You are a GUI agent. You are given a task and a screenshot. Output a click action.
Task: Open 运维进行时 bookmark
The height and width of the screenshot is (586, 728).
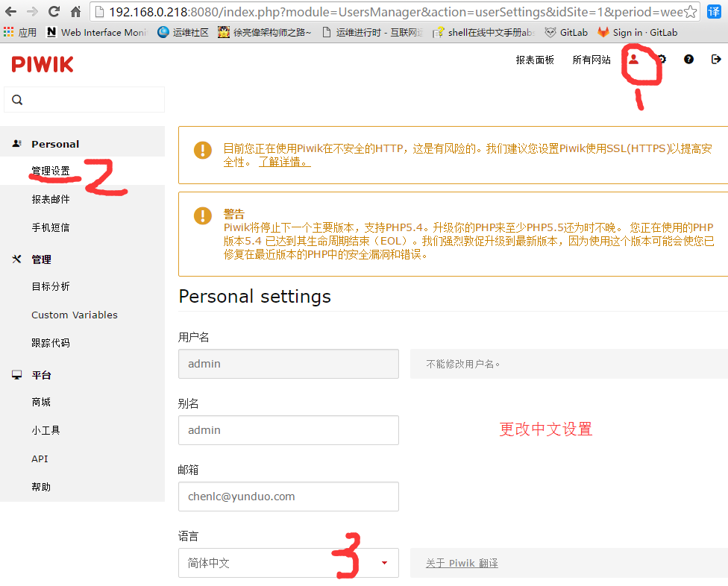tap(372, 33)
